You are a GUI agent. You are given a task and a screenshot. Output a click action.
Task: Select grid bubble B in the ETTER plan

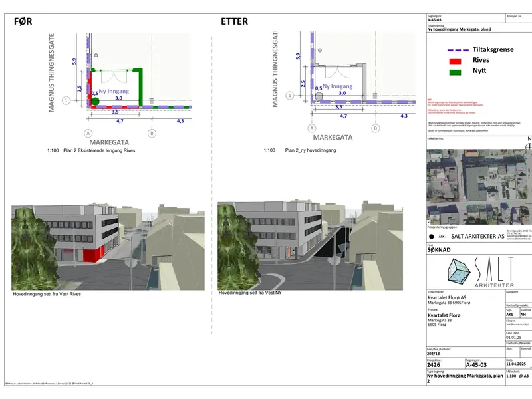point(375,128)
